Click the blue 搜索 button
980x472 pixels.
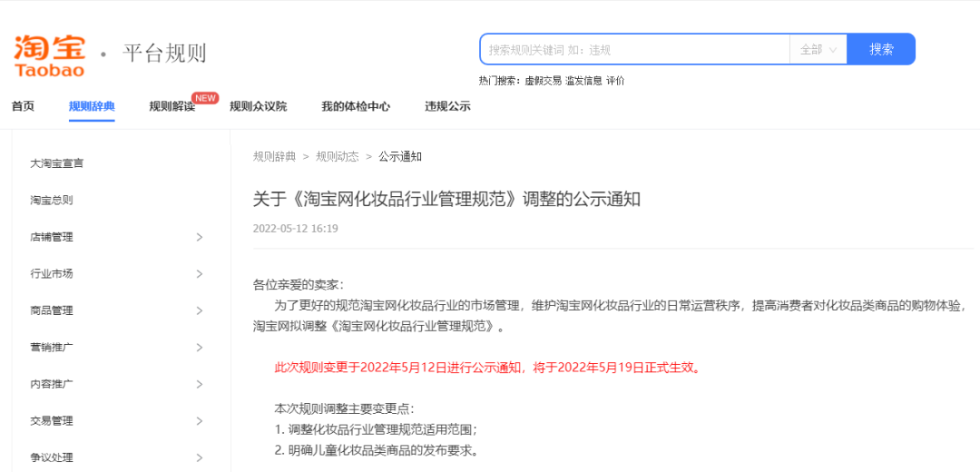coord(881,49)
